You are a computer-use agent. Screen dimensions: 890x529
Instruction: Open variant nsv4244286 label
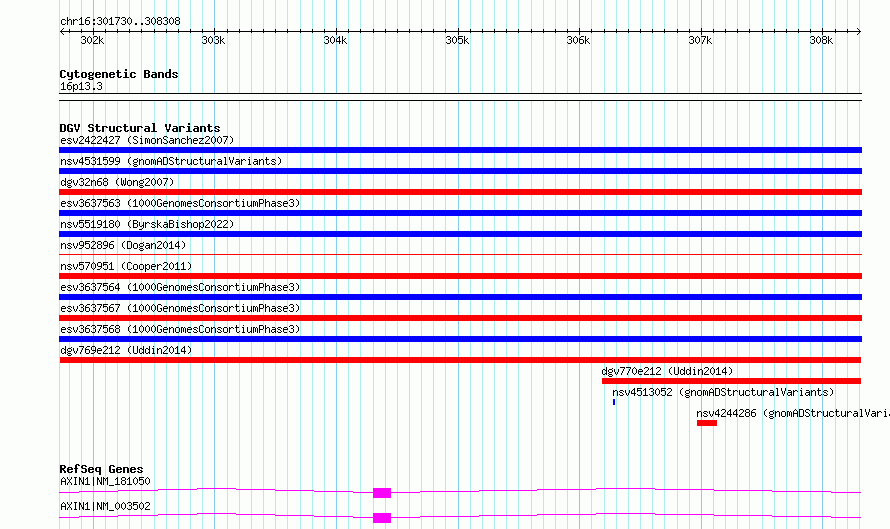(793, 413)
